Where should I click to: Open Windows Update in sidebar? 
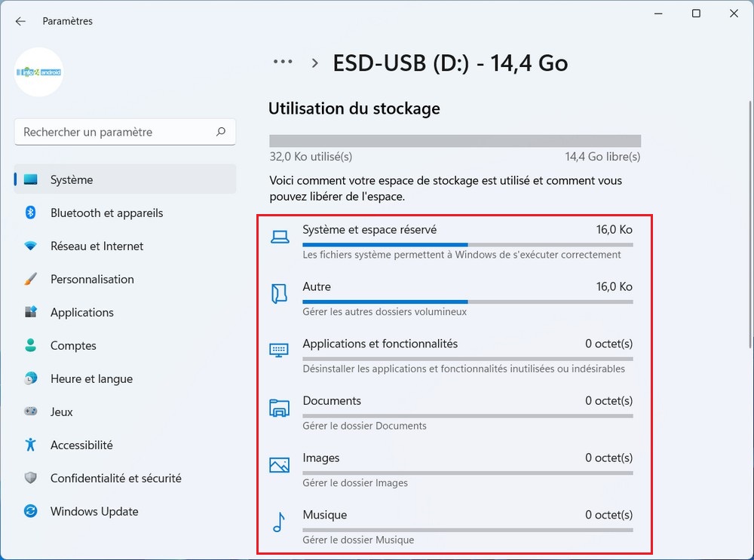click(x=125, y=511)
